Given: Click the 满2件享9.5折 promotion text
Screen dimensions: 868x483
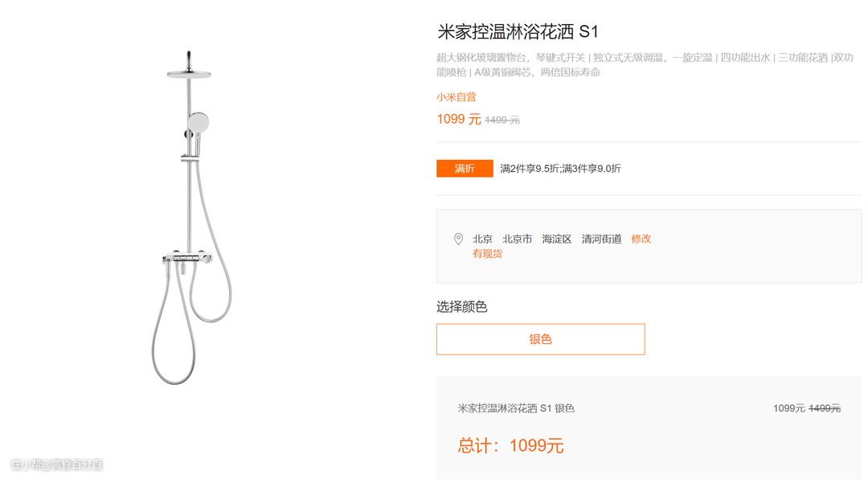Looking at the screenshot, I should [527, 169].
